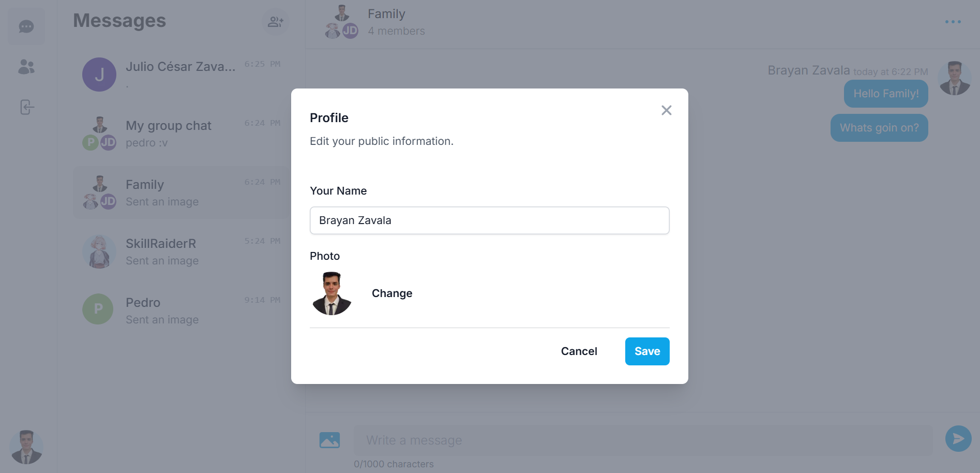
Task: Click the Your Name input field
Action: (489, 220)
